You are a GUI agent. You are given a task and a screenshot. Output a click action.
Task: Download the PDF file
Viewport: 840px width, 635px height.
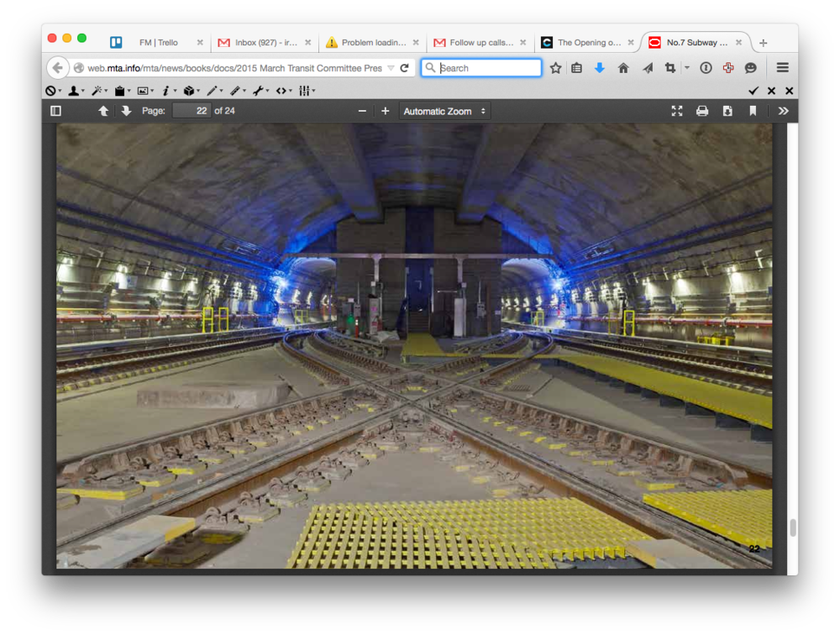727,110
